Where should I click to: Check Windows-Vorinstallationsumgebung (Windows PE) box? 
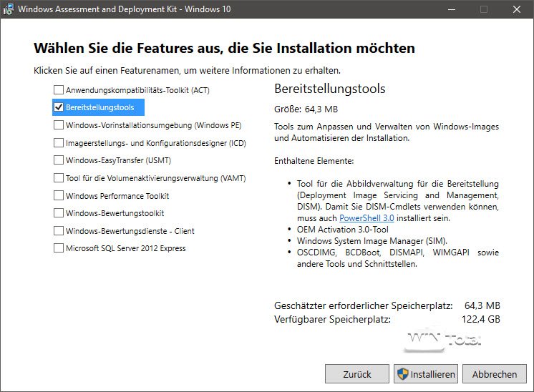(x=58, y=125)
